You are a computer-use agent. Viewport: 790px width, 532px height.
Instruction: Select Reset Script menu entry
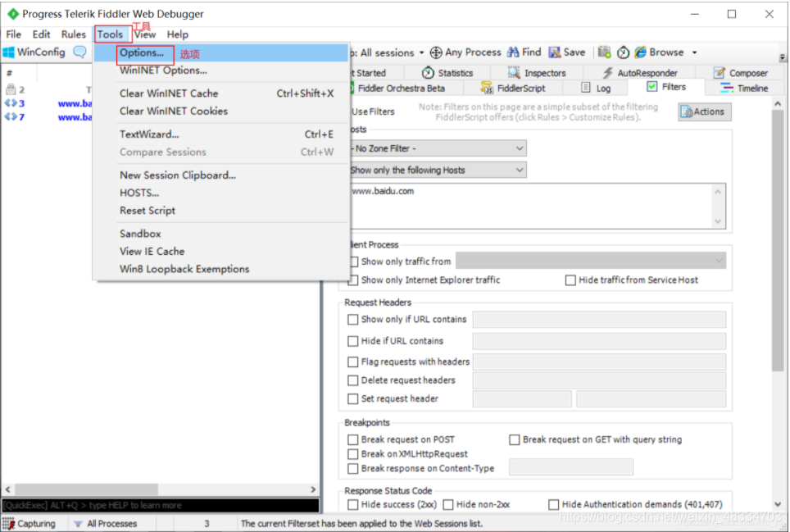(220, 210)
